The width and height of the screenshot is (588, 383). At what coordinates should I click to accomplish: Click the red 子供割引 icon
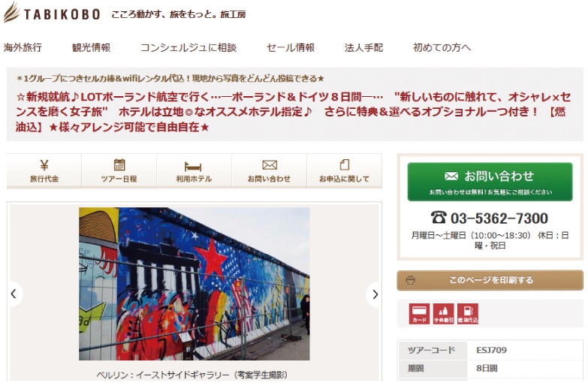443,314
